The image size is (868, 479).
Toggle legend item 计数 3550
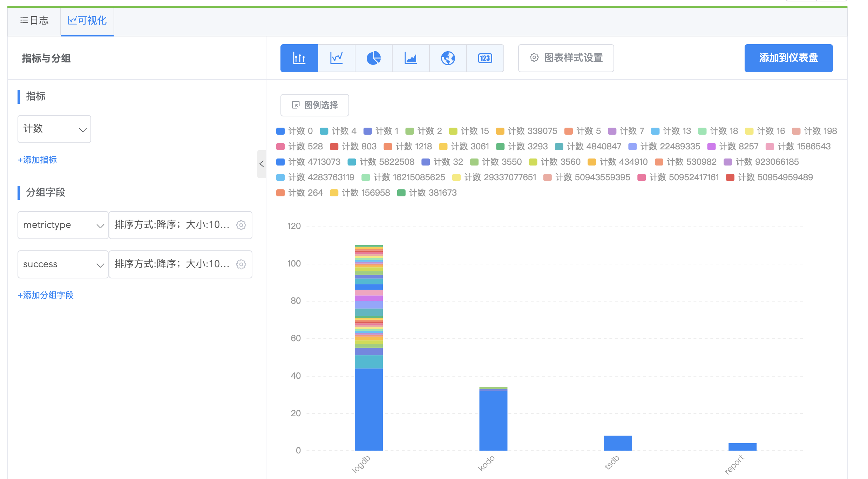pyautogui.click(x=496, y=162)
